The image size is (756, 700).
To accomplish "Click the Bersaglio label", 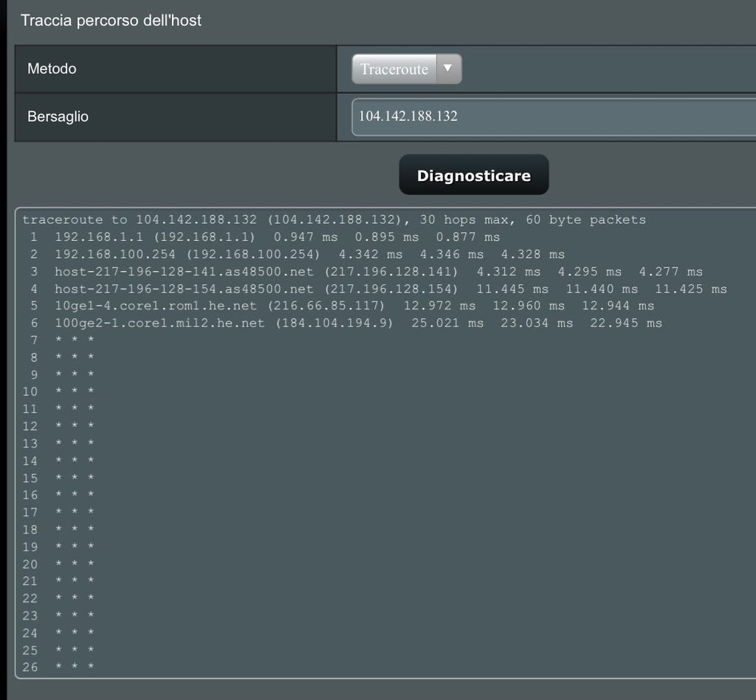I will tap(58, 117).
